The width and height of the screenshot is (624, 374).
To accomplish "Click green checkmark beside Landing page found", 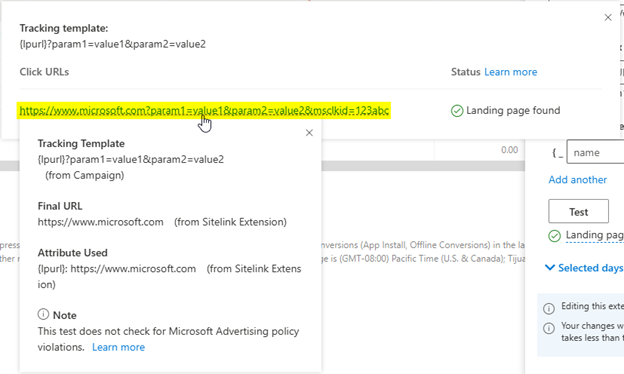I will coord(457,111).
